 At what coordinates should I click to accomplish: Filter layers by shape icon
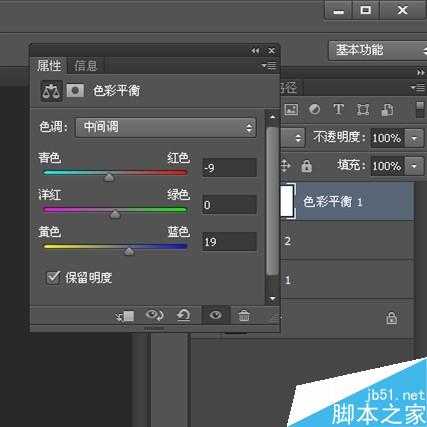point(363,110)
